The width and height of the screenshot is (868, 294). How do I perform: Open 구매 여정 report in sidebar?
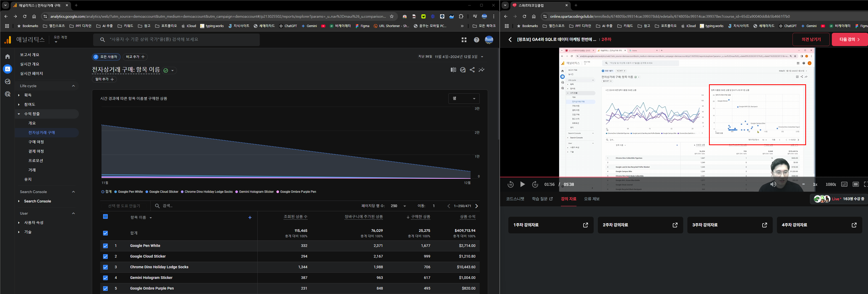pyautogui.click(x=36, y=142)
